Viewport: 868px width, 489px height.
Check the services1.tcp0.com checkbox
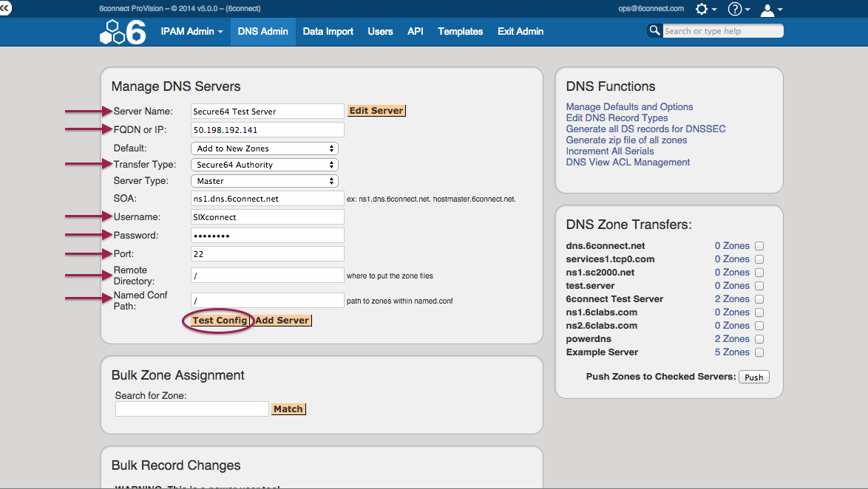[759, 259]
